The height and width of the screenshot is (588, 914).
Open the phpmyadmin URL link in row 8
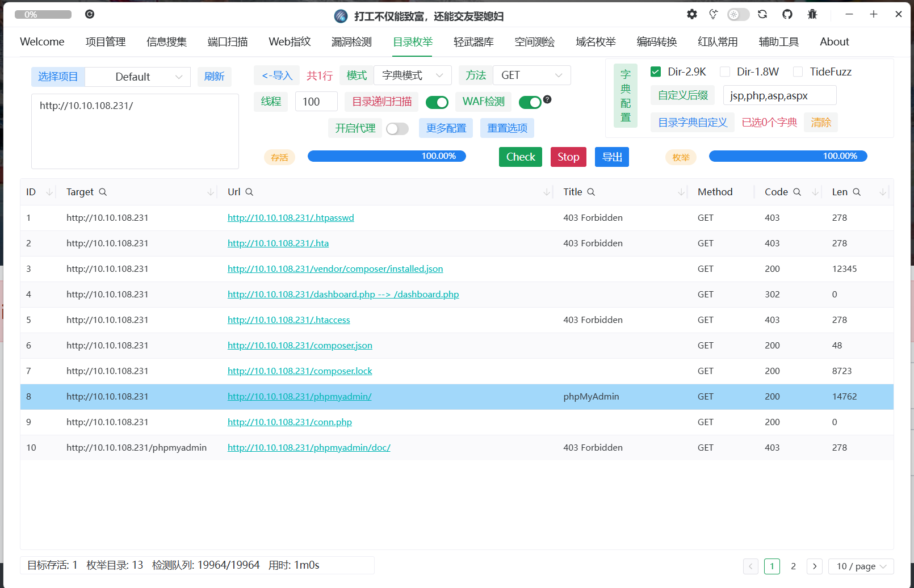299,397
